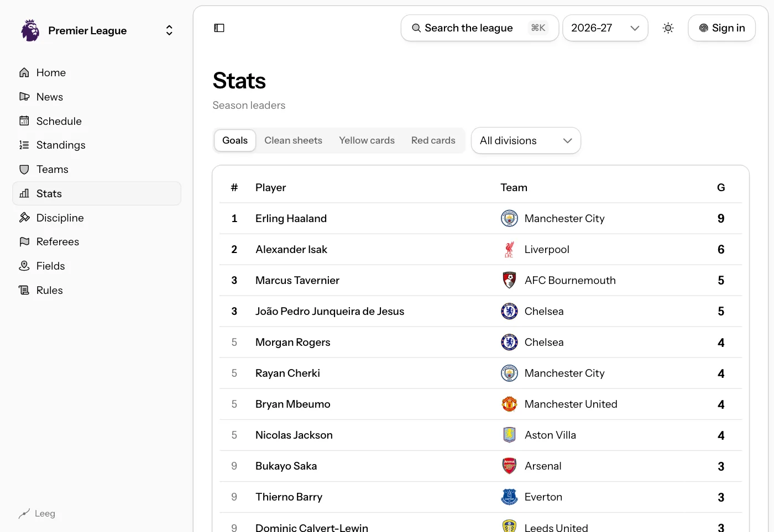Open player Alexander Isak

(x=291, y=249)
